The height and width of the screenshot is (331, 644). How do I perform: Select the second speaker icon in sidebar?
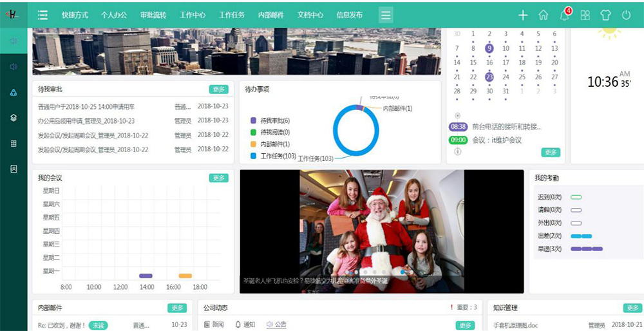(x=14, y=66)
